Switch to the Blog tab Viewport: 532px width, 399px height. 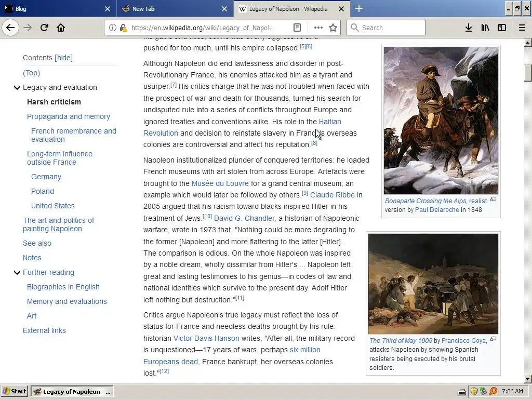[58, 9]
